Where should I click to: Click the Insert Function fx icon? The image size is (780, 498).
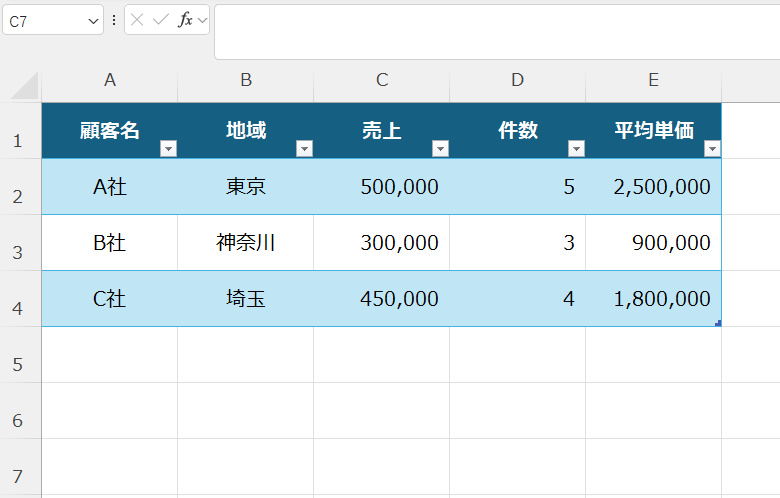point(185,20)
